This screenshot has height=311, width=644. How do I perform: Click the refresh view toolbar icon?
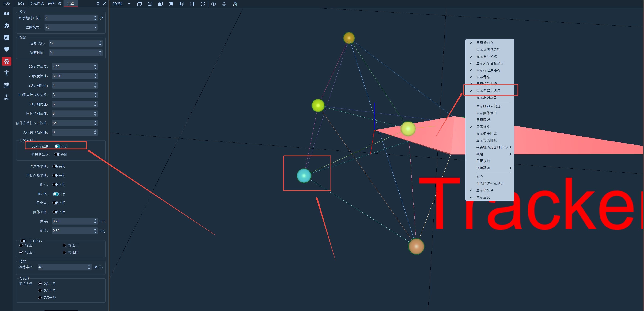[x=203, y=4]
